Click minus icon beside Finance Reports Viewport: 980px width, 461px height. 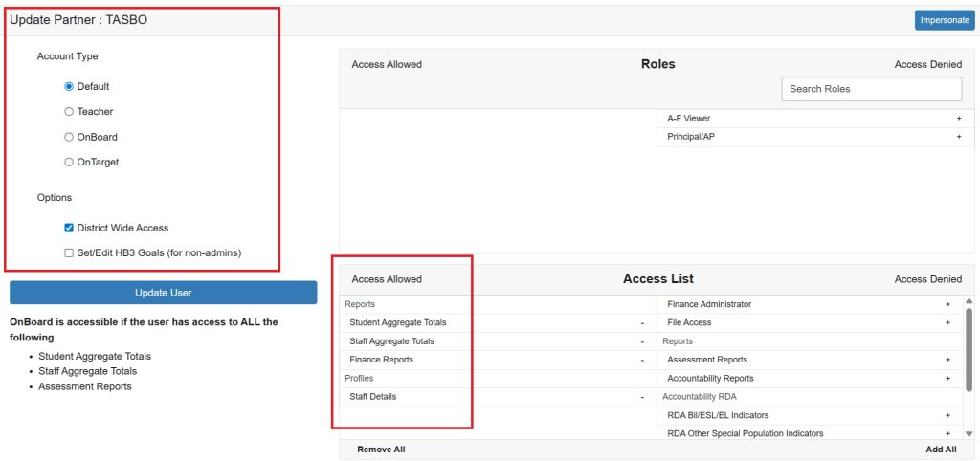pyautogui.click(x=642, y=361)
